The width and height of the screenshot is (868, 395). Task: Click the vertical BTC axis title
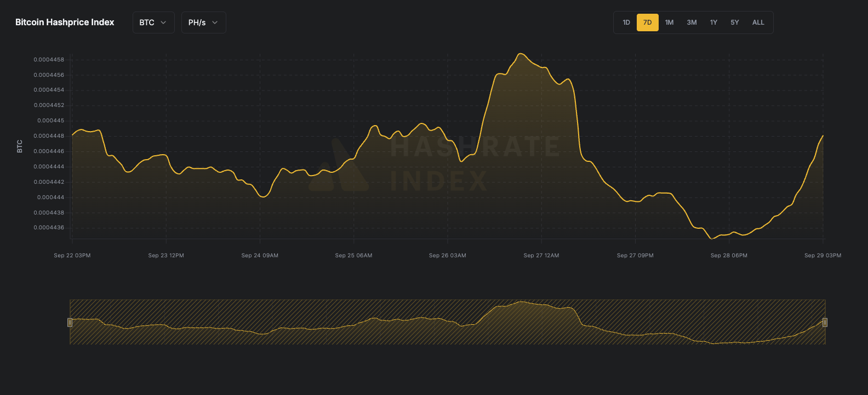tap(20, 146)
